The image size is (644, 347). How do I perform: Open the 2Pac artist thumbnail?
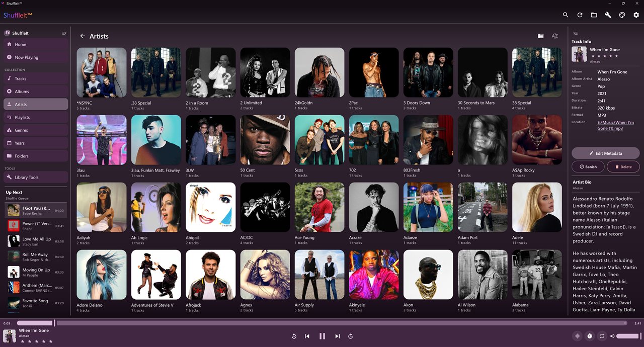(x=374, y=72)
